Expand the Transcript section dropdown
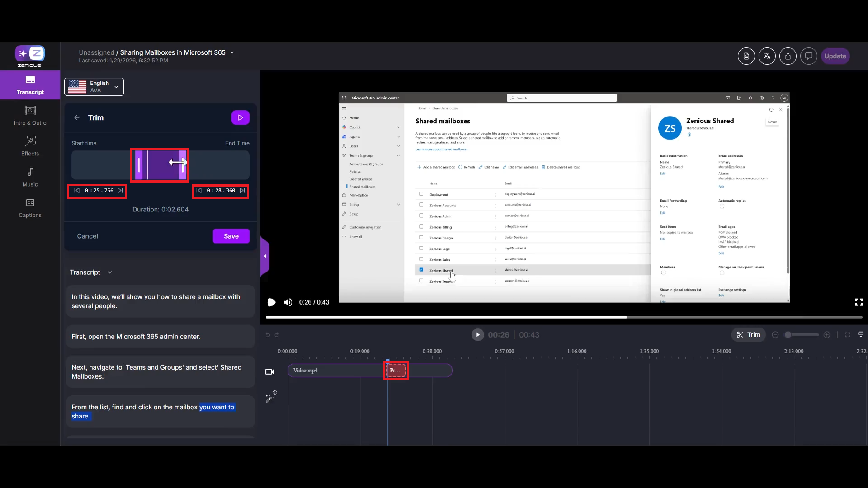The height and width of the screenshot is (488, 868). click(110, 272)
